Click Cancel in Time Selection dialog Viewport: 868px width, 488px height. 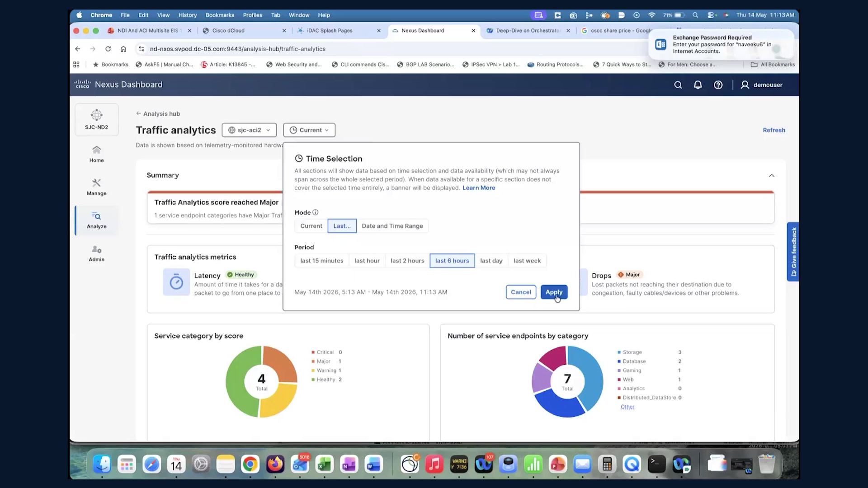pos(521,292)
